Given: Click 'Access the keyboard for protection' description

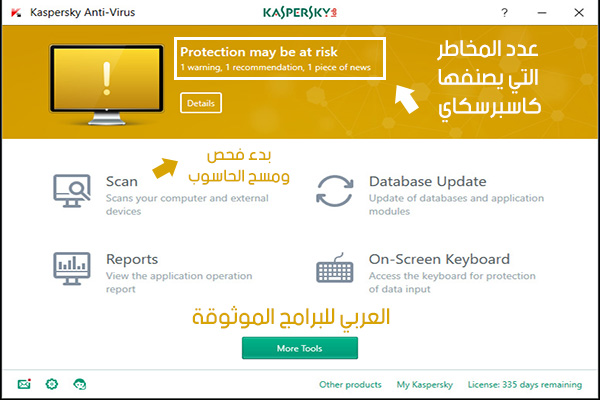Looking at the screenshot, I should [x=452, y=282].
